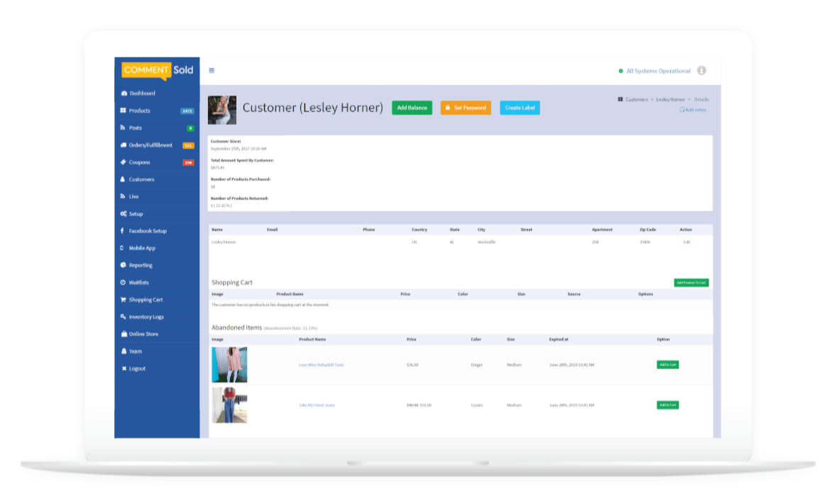Viewport: 832px width, 504px height.
Task: Click the $36.00 price cell
Action: pyautogui.click(x=412, y=365)
